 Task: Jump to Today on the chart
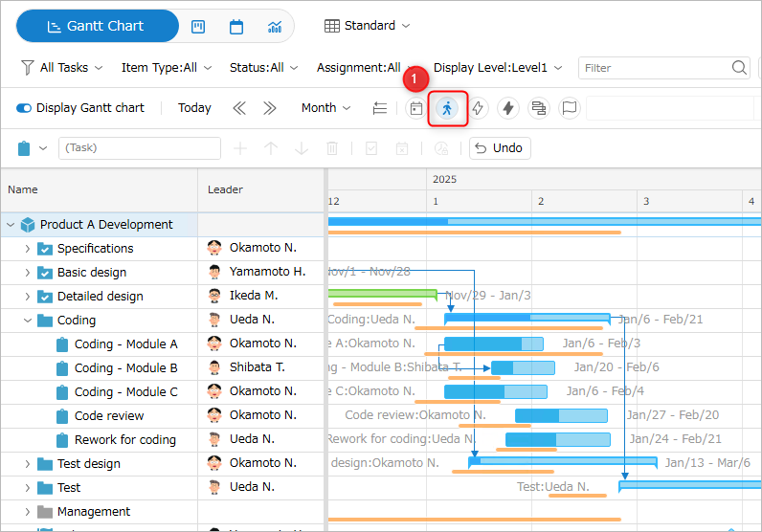pyautogui.click(x=194, y=108)
